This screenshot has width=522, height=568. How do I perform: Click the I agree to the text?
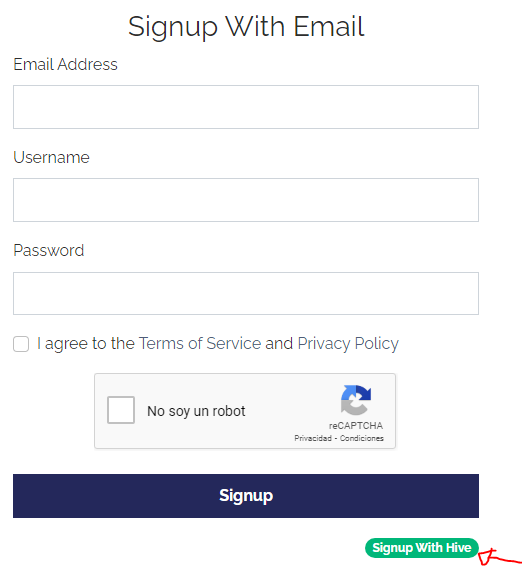(x=86, y=343)
